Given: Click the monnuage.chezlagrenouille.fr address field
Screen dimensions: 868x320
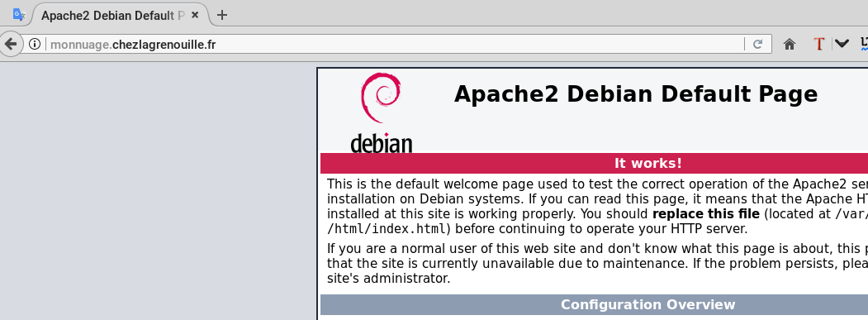Looking at the screenshot, I should 396,45.
